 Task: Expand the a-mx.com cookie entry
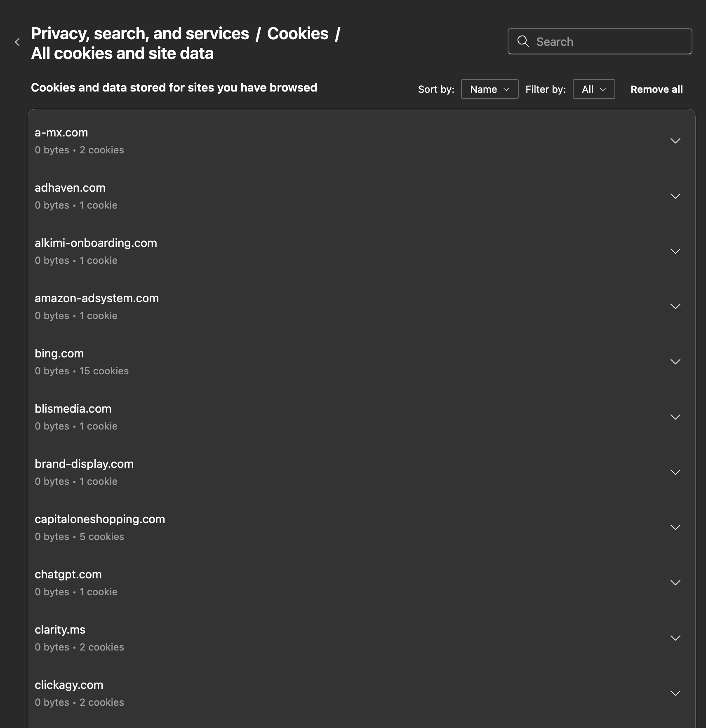(x=675, y=141)
